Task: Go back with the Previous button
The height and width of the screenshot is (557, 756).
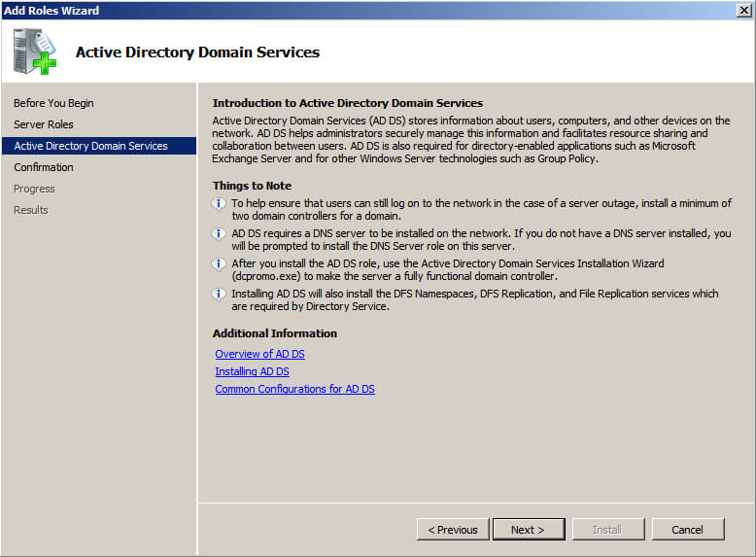Action: 453,530
